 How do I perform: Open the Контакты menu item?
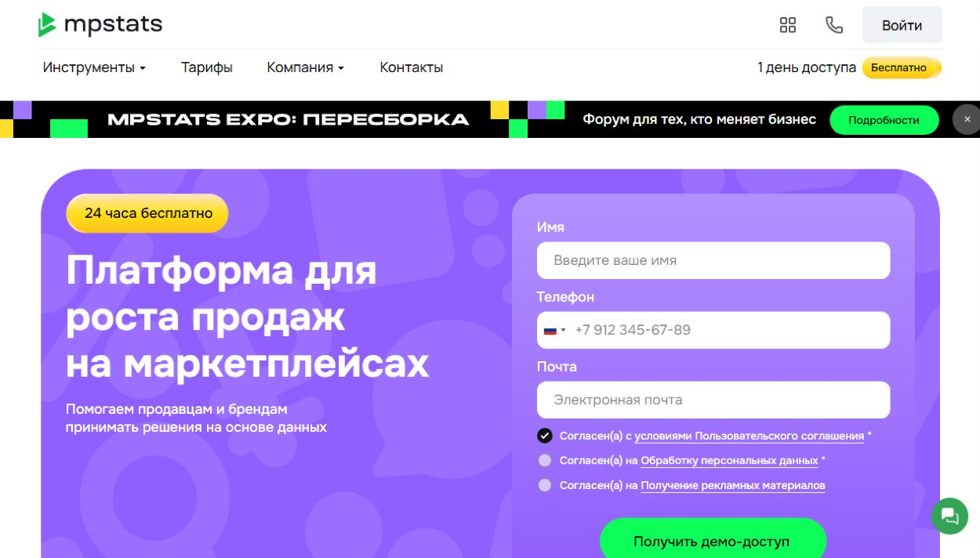(x=412, y=67)
